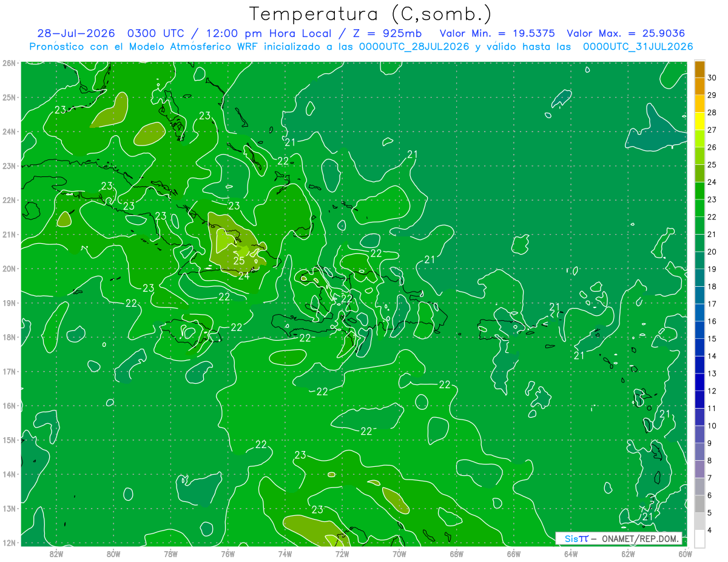Pick the dark blue swatch between 12 and 13
The image size is (728, 562).
tap(699, 383)
